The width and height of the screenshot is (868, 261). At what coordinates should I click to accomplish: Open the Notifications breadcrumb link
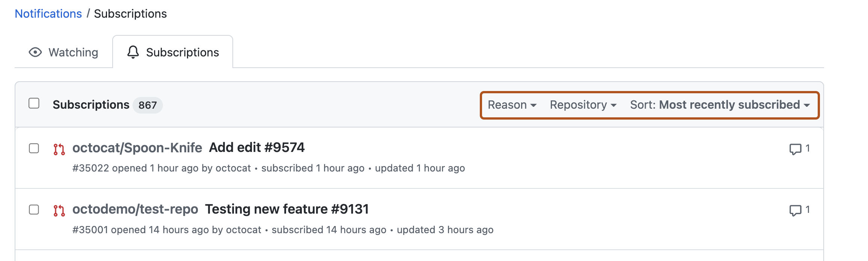(x=48, y=13)
